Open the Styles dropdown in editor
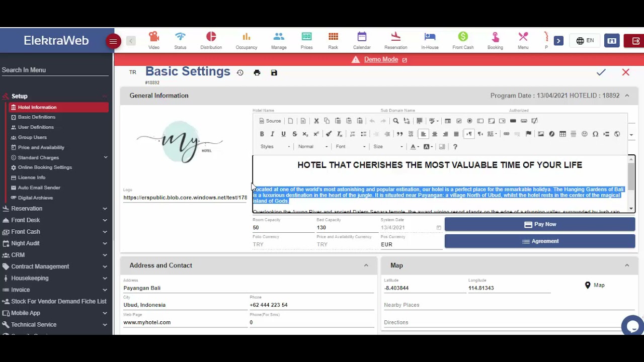This screenshot has height=362, width=644. coord(275,147)
